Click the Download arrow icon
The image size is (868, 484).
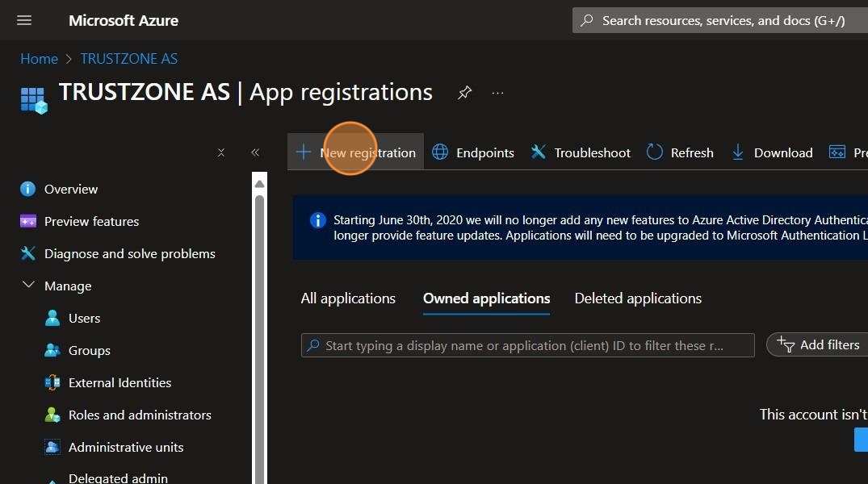coord(737,152)
